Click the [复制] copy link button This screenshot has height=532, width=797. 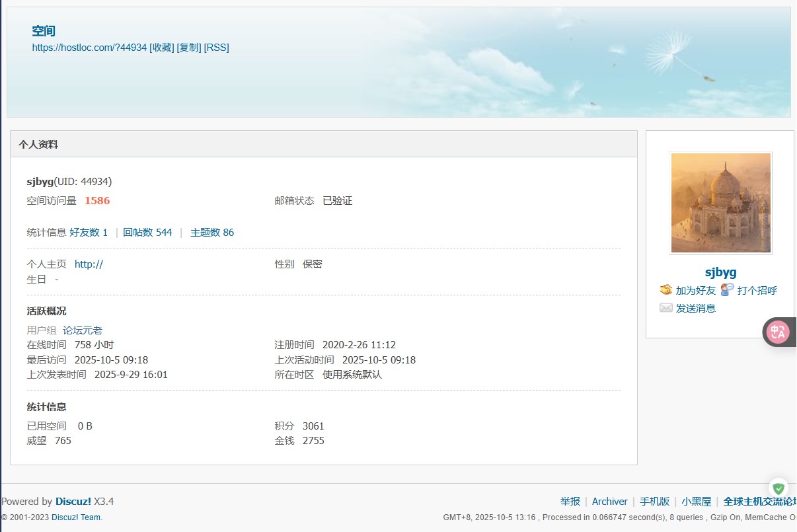coord(189,48)
